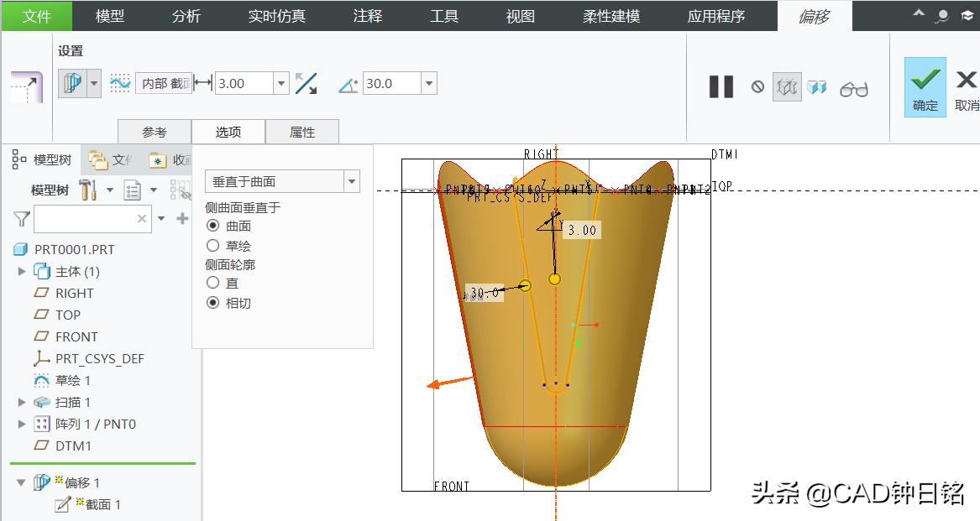
Task: Open the 柔性建模 ribbon tab
Action: point(611,16)
